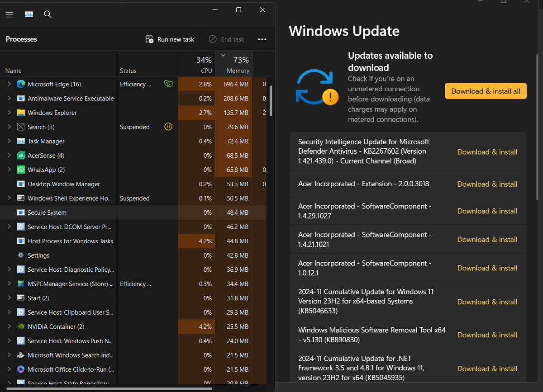Click the Antimalware Service Executable icon

(x=20, y=98)
